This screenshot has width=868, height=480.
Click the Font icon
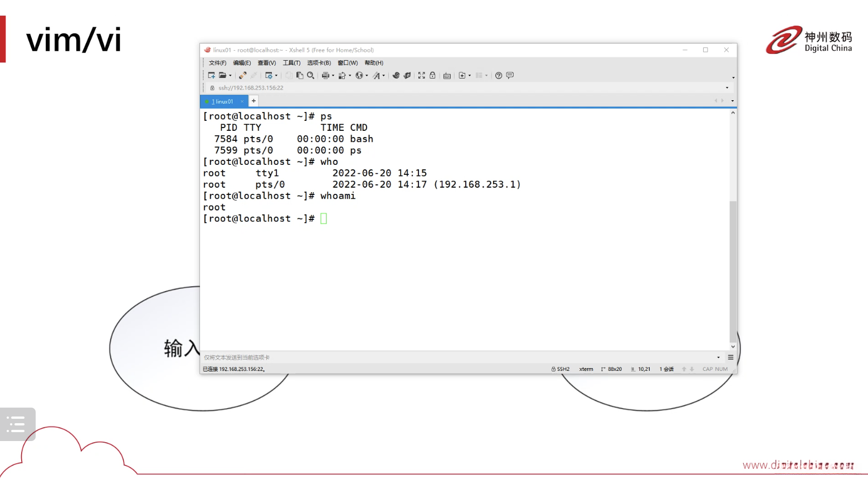point(376,75)
